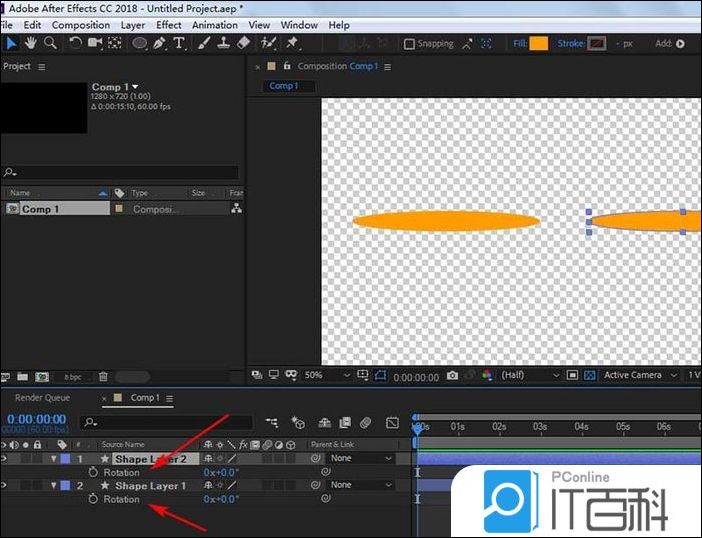
Task: Click the Add shape contents button
Action: pyautogui.click(x=681, y=44)
